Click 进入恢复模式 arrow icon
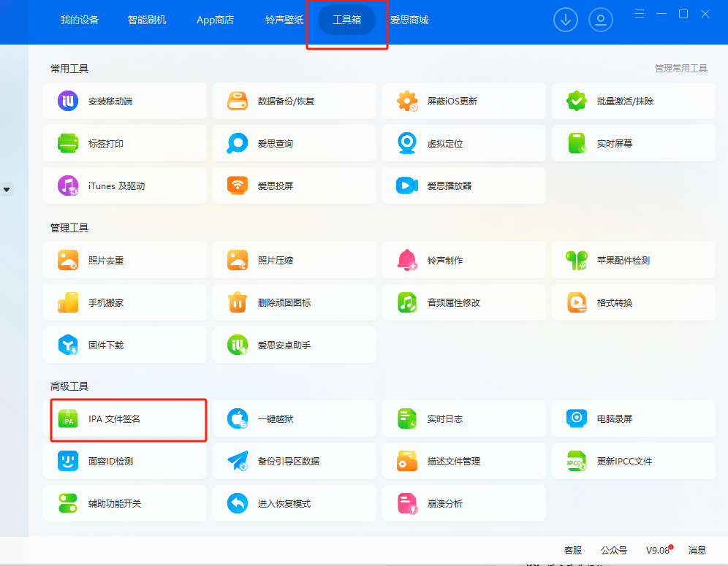Viewport: 728px width, 566px height. [238, 503]
